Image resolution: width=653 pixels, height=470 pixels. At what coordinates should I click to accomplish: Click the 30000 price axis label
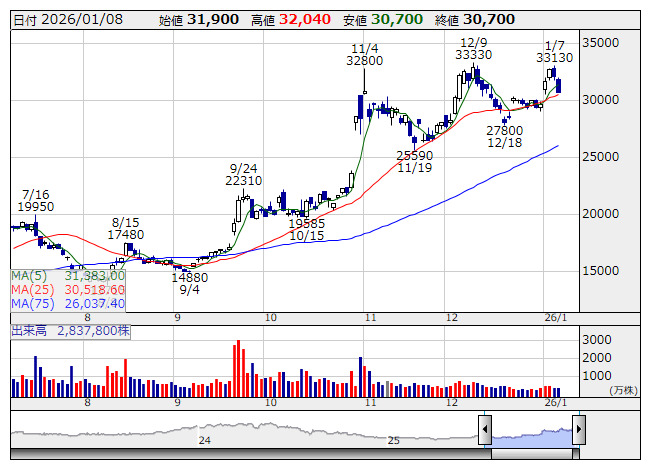(601, 100)
